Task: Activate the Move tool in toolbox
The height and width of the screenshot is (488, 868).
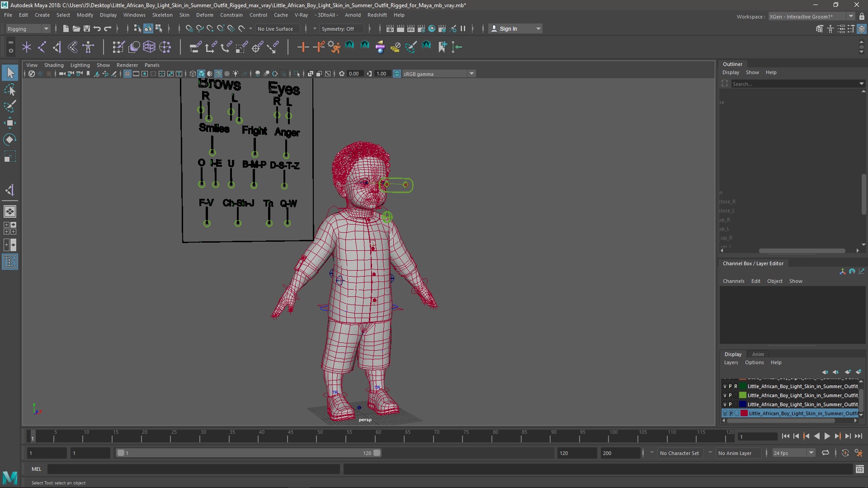Action: click(x=10, y=123)
